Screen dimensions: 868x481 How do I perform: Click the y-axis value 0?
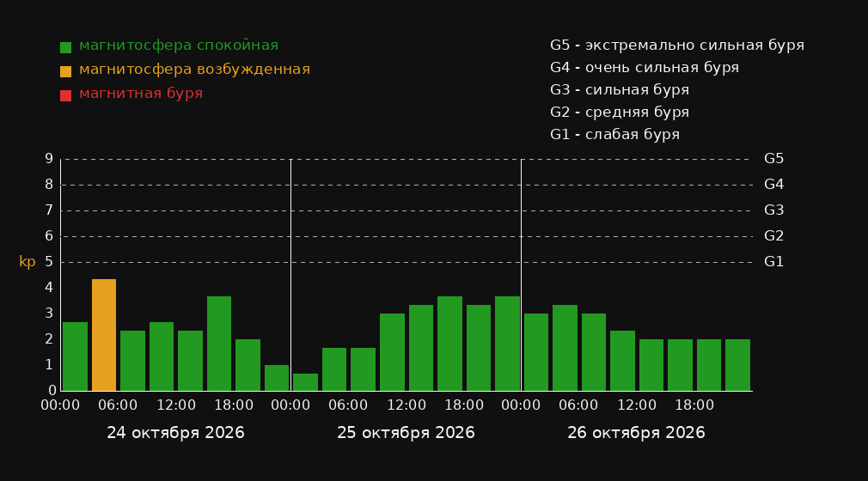click(x=52, y=390)
